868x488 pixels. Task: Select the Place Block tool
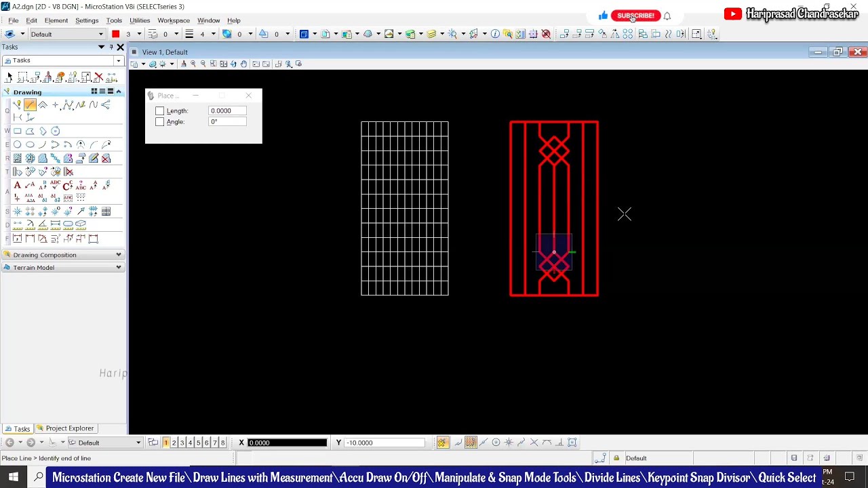pyautogui.click(x=18, y=131)
